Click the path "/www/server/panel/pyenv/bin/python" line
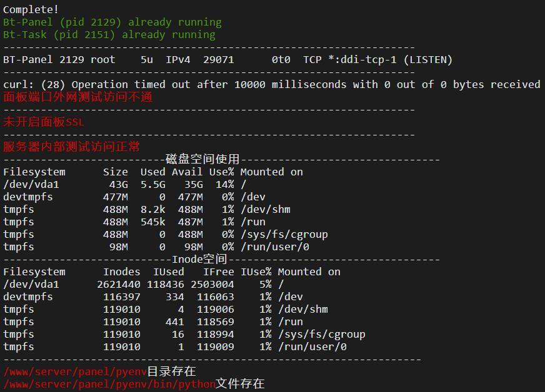The width and height of the screenshot is (545, 392). [134, 384]
